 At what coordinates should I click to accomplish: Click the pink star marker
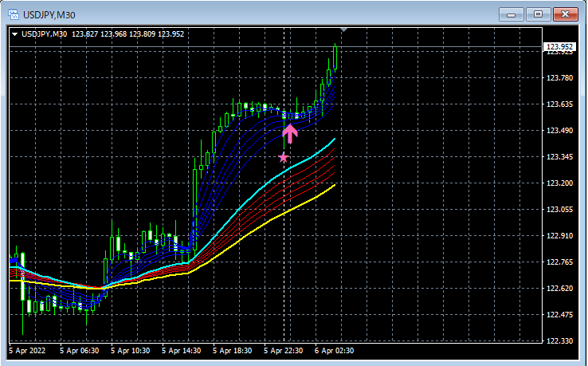click(x=284, y=158)
